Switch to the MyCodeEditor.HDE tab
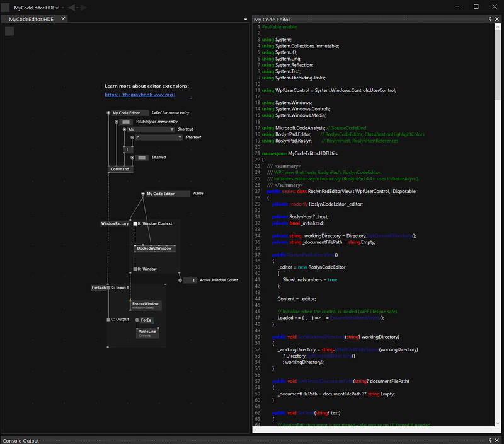This screenshot has width=504, height=444. point(31,20)
